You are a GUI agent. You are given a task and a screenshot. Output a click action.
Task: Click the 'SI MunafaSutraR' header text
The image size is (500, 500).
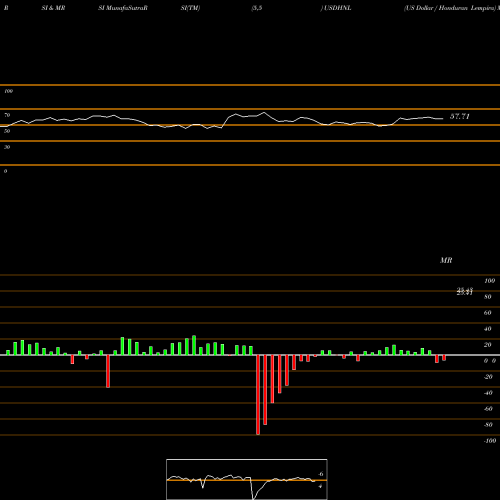click(123, 8)
